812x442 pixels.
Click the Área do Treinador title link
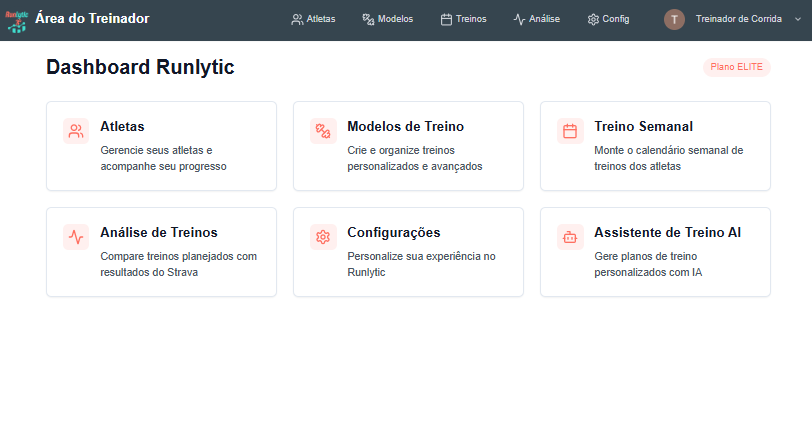coord(92,19)
